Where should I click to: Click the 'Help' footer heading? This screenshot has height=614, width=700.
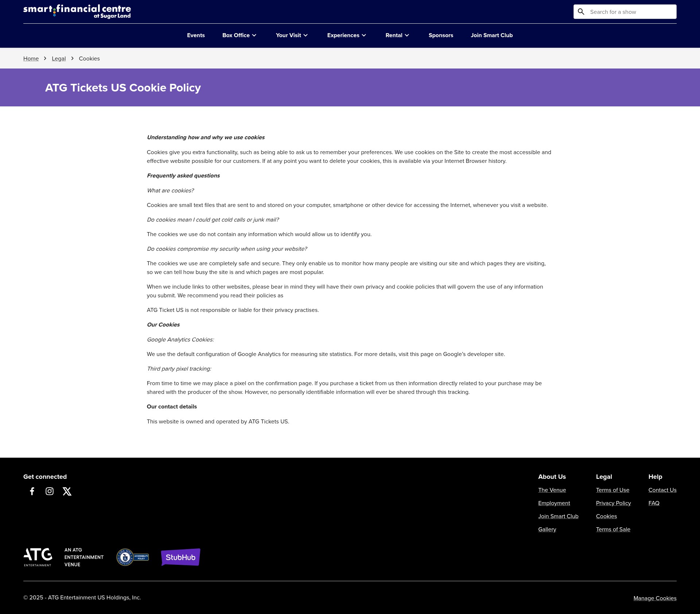(655, 477)
